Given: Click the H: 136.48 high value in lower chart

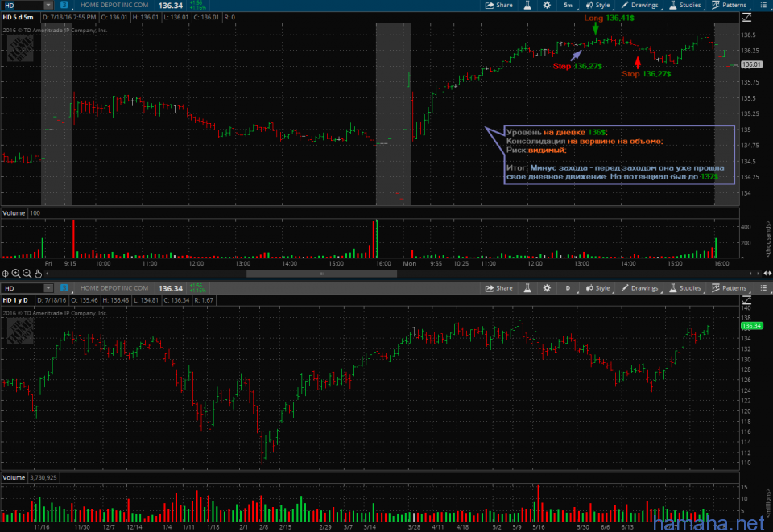Looking at the screenshot, I should click(116, 300).
